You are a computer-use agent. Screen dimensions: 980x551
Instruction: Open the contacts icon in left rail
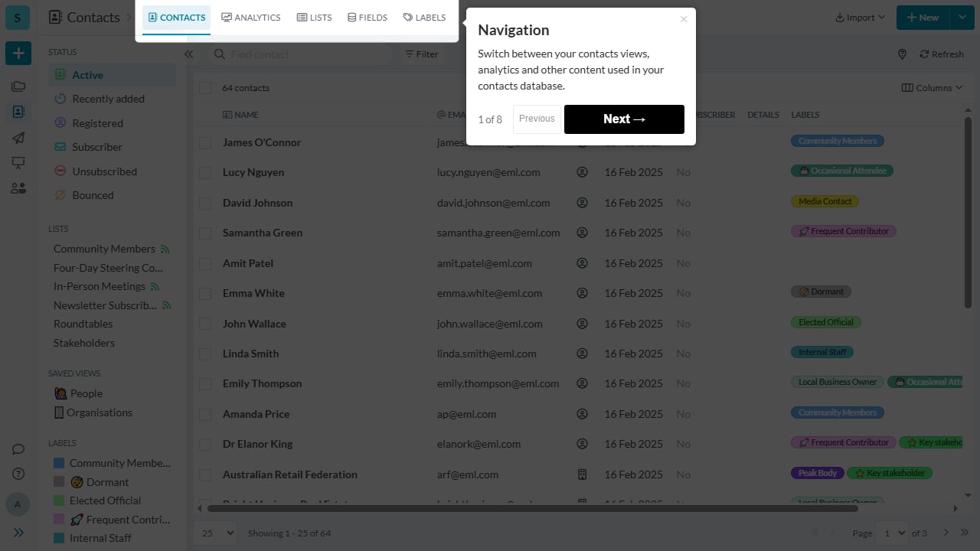18,112
